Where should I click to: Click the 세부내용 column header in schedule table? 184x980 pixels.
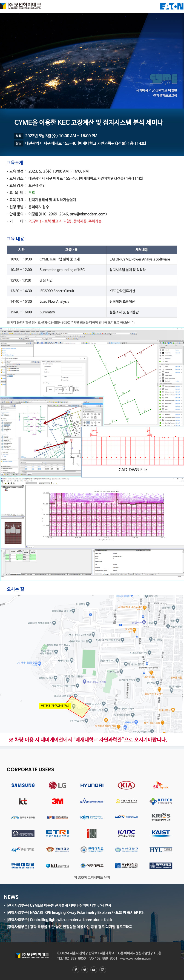coord(142,250)
